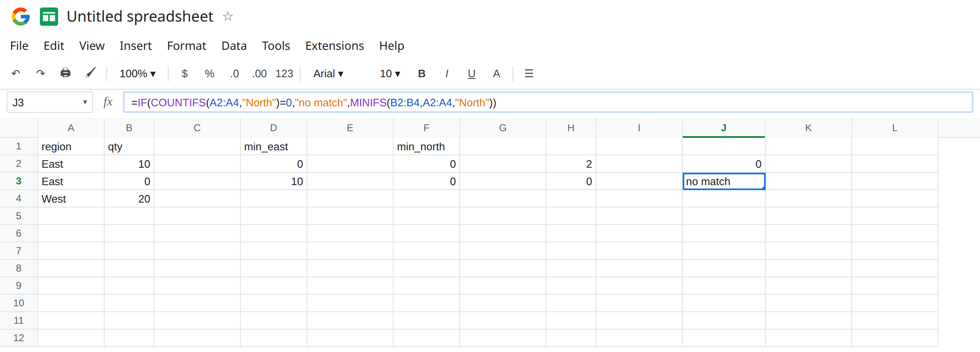Image resolution: width=980 pixels, height=352 pixels.
Task: Activate the paint format brush
Action: (x=91, y=73)
